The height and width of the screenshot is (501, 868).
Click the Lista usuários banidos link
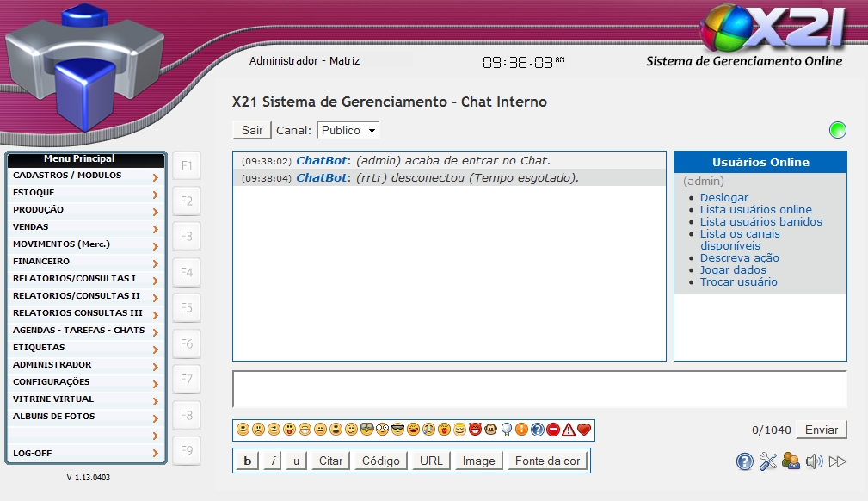pos(760,221)
